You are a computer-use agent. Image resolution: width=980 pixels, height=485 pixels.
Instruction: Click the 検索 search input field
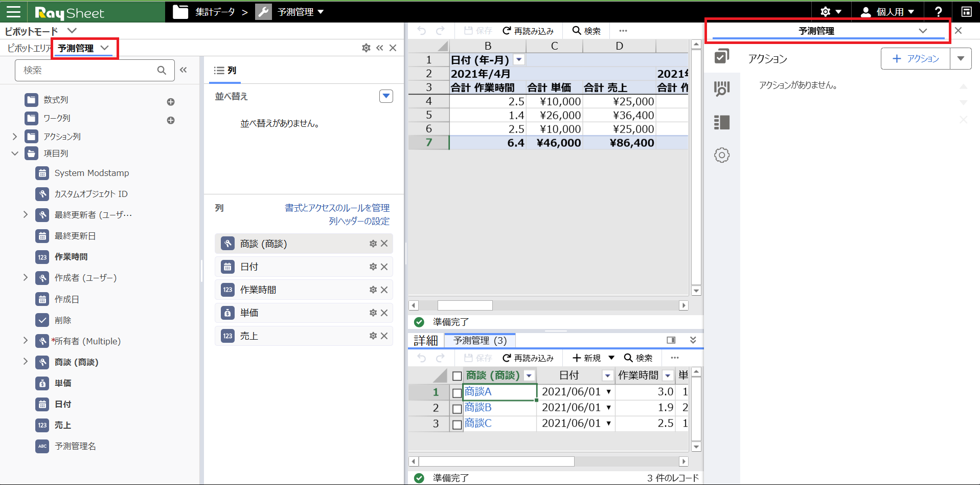click(87, 70)
